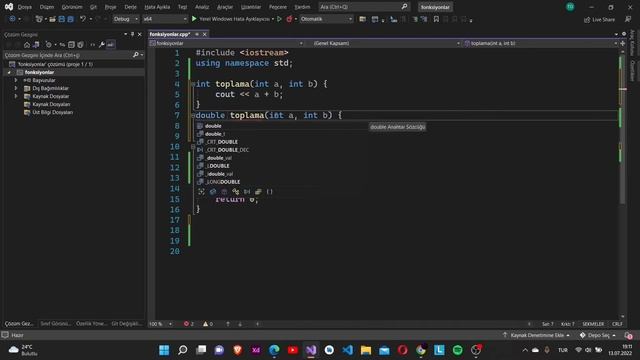Close the fonksiyonlar.cpp tab

[x=204, y=34]
